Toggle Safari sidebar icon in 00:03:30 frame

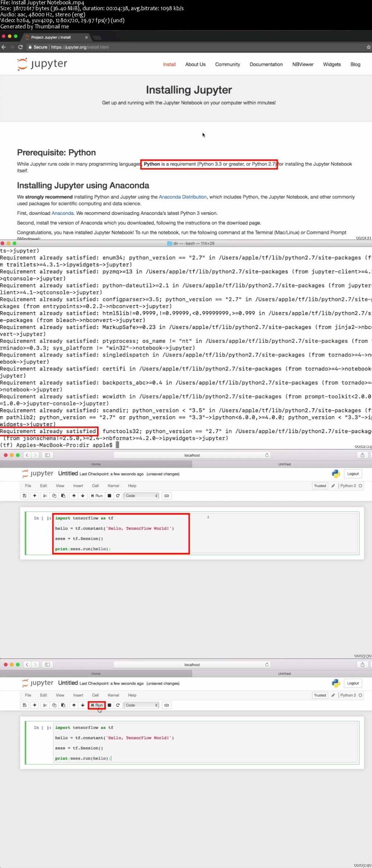click(x=47, y=455)
